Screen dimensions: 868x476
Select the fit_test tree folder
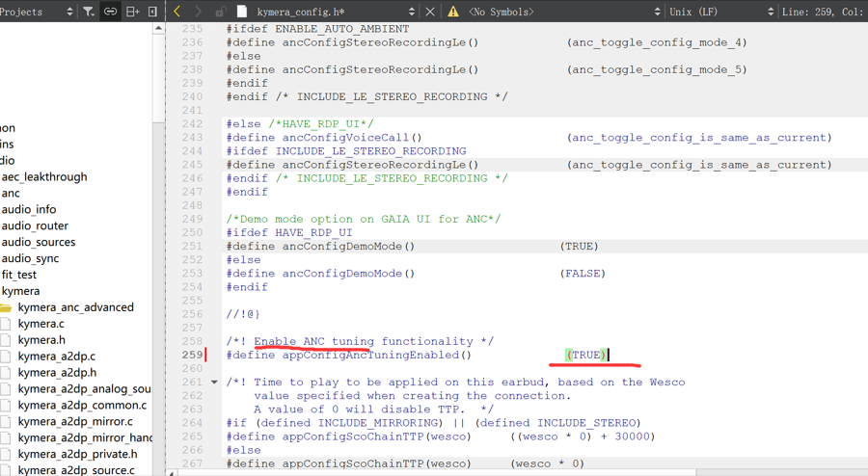pos(19,275)
